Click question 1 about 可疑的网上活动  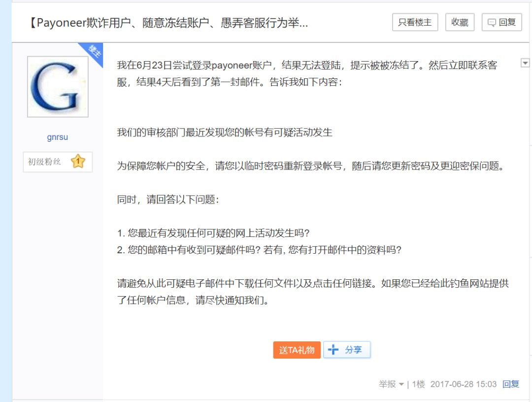coord(213,233)
